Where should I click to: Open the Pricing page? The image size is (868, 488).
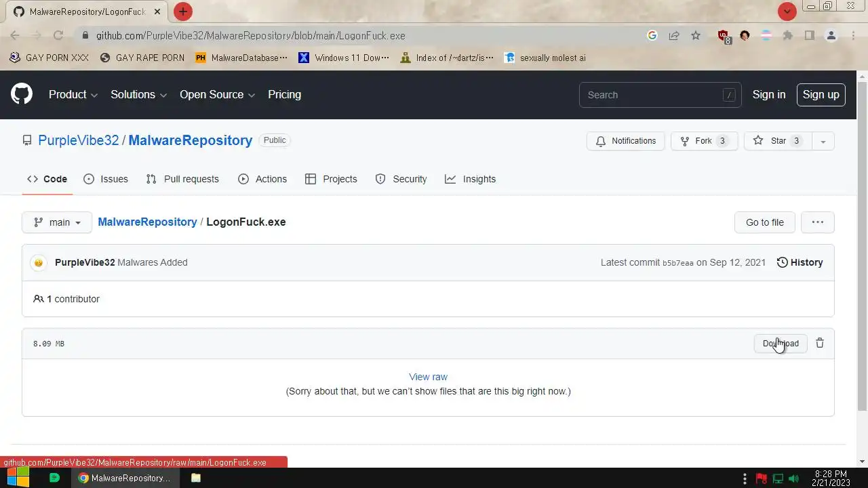284,94
